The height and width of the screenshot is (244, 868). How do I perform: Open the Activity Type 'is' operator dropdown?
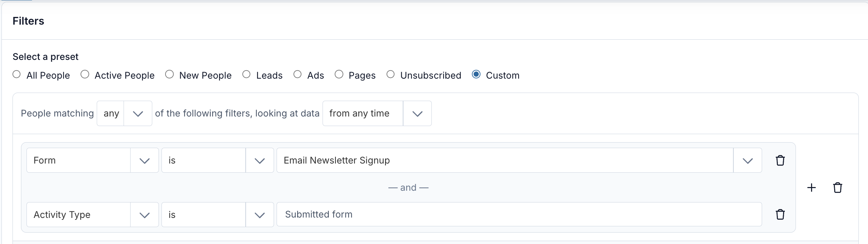click(x=218, y=215)
